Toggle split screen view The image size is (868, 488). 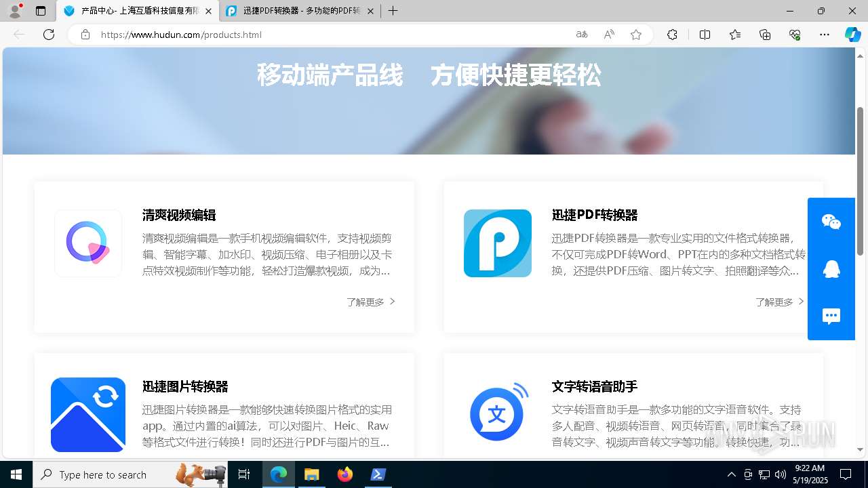coord(705,35)
